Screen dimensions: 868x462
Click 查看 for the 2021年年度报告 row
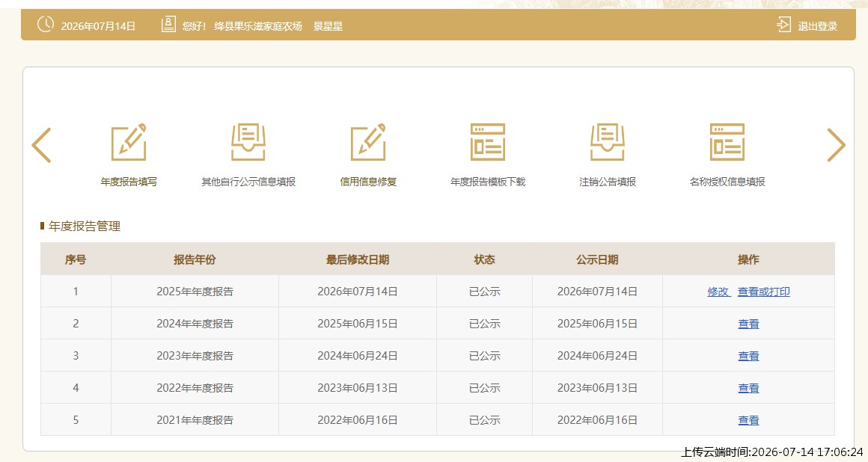pyautogui.click(x=748, y=420)
